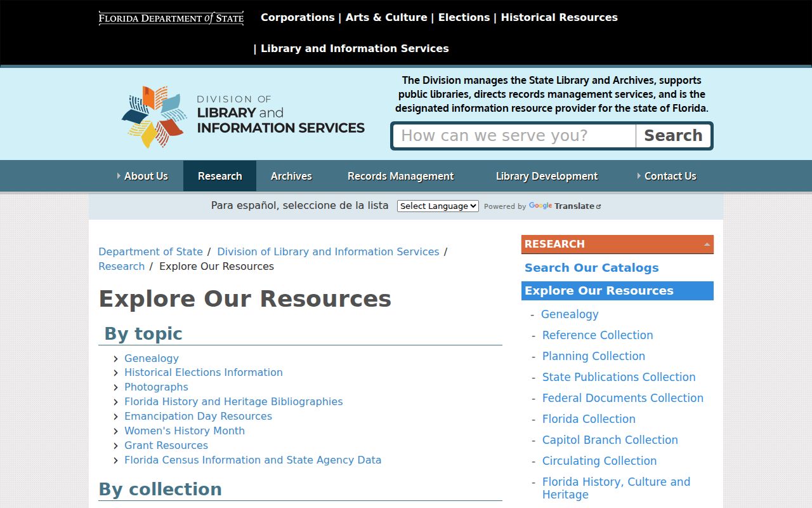Open Search Our Catalogs in the sidebar
Image resolution: width=812 pixels, height=508 pixels.
592,268
